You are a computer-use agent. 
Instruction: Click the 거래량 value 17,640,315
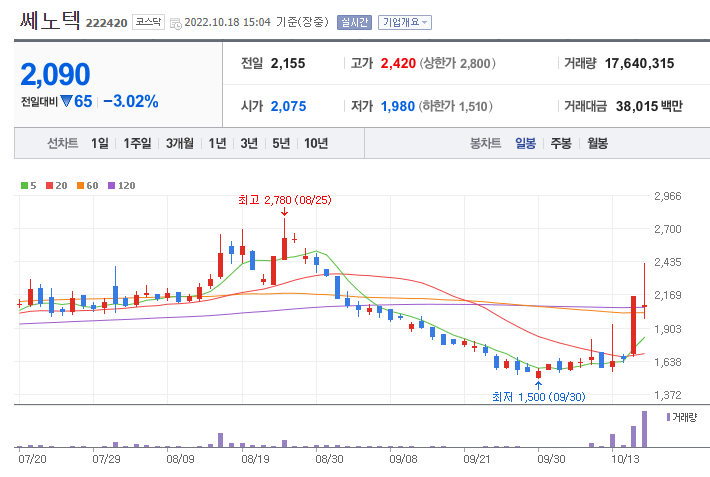(639, 63)
